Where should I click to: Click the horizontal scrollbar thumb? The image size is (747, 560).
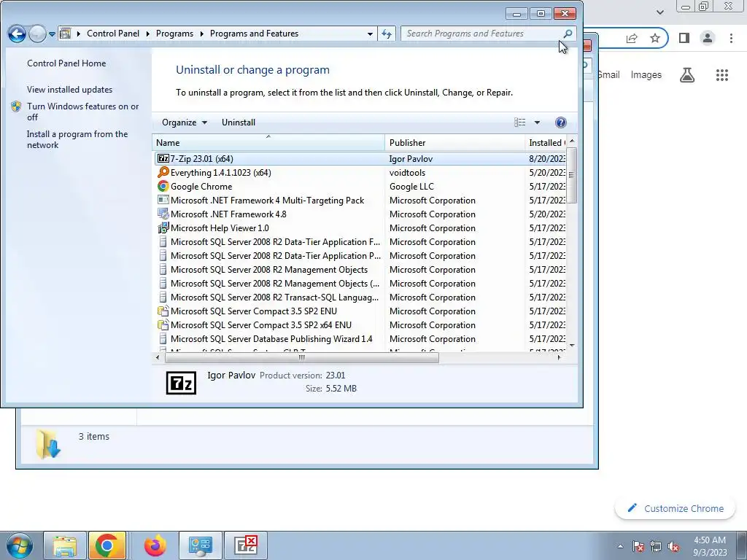pyautogui.click(x=301, y=357)
